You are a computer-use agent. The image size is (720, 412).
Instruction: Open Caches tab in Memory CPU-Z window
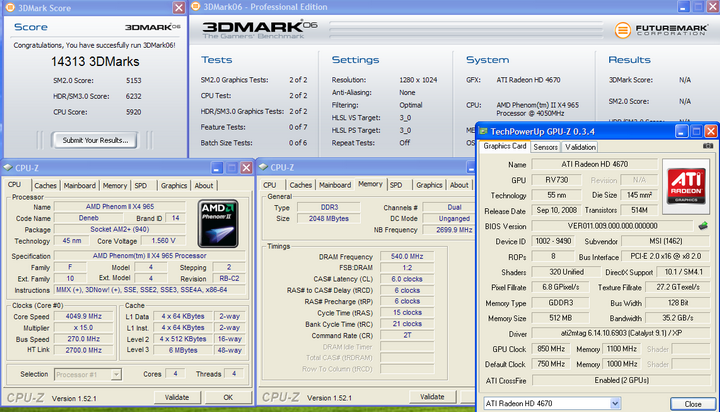[x=301, y=185]
